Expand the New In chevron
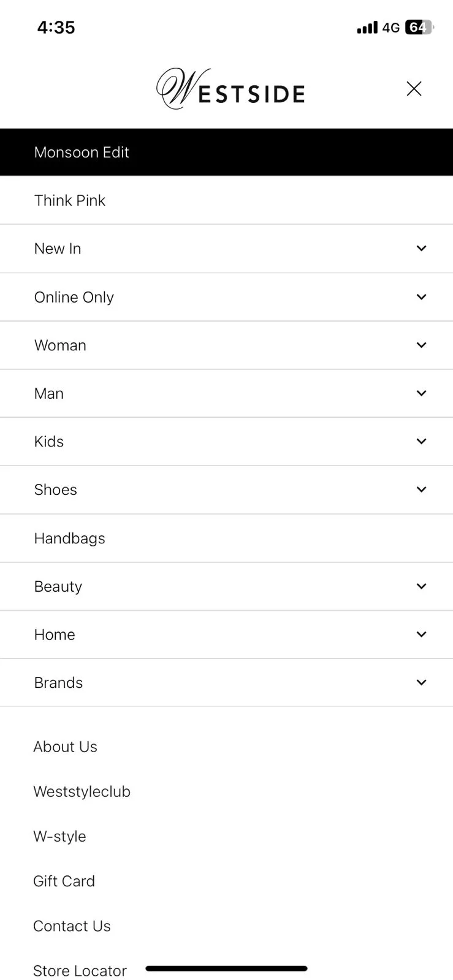This screenshot has width=453, height=980. coord(421,248)
